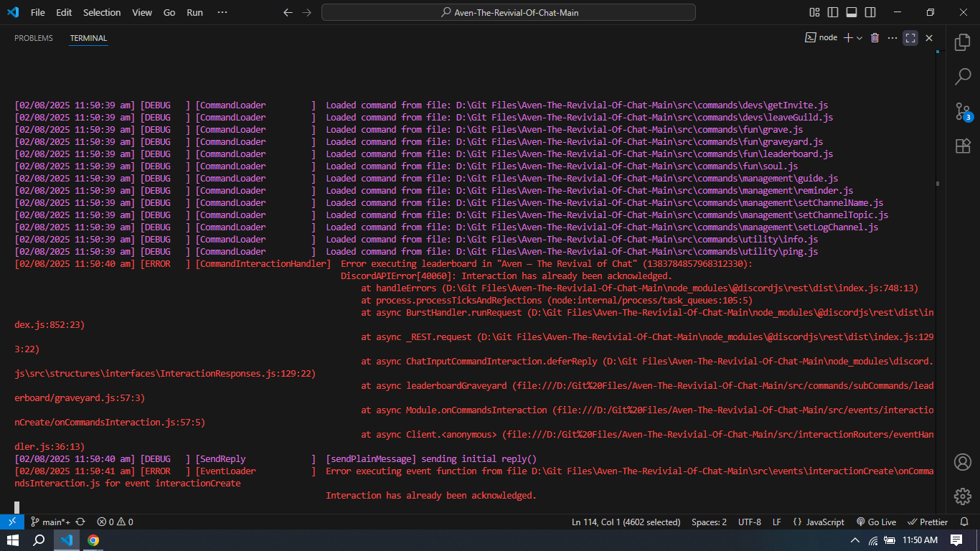The image size is (980, 551).
Task: Expand hidden menus with title bar ellipsis
Action: pos(222,12)
